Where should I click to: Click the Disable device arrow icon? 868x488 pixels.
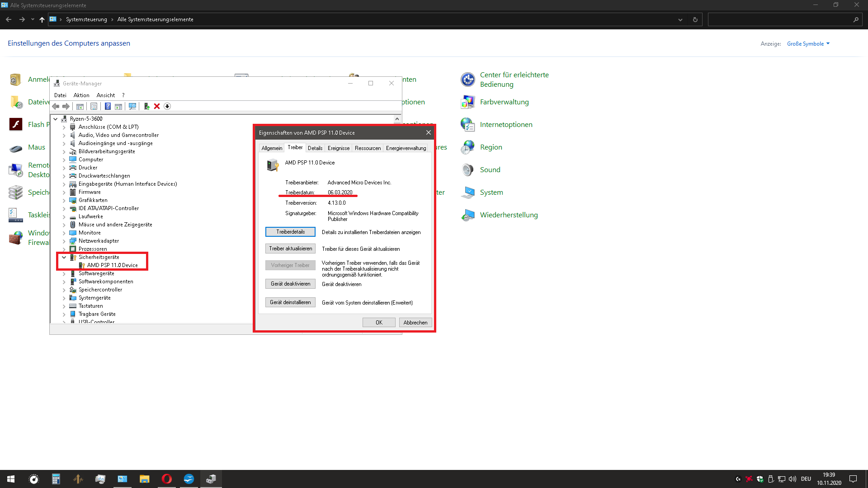167,106
